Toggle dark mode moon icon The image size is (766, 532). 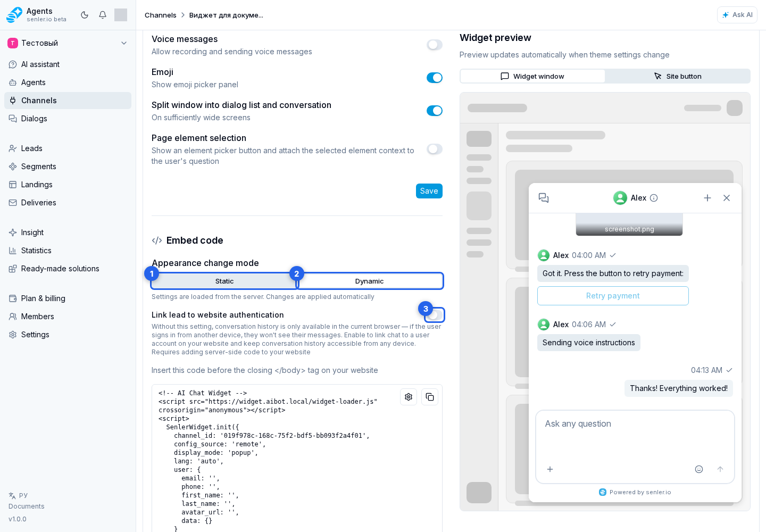click(x=85, y=15)
